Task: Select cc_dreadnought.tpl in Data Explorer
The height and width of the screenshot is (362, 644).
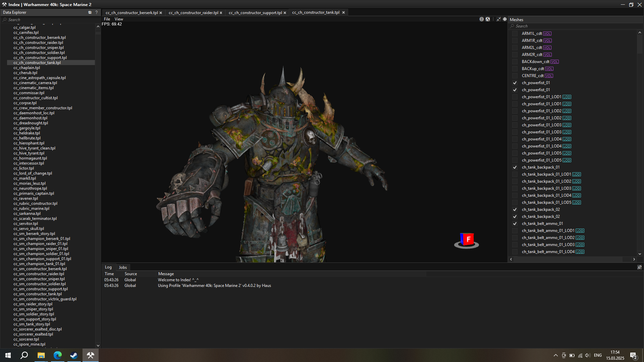Action: coord(31,123)
